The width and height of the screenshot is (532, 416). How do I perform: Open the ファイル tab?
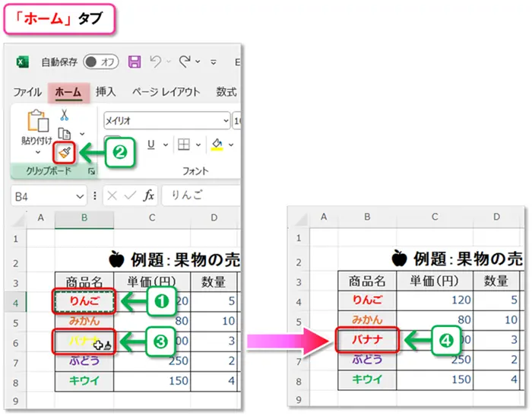[27, 92]
